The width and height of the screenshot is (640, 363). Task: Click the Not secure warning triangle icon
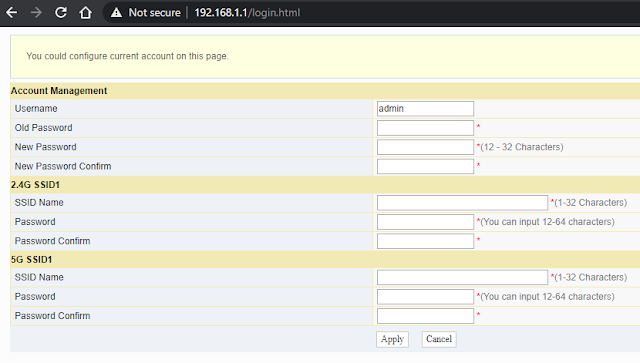[x=116, y=13]
